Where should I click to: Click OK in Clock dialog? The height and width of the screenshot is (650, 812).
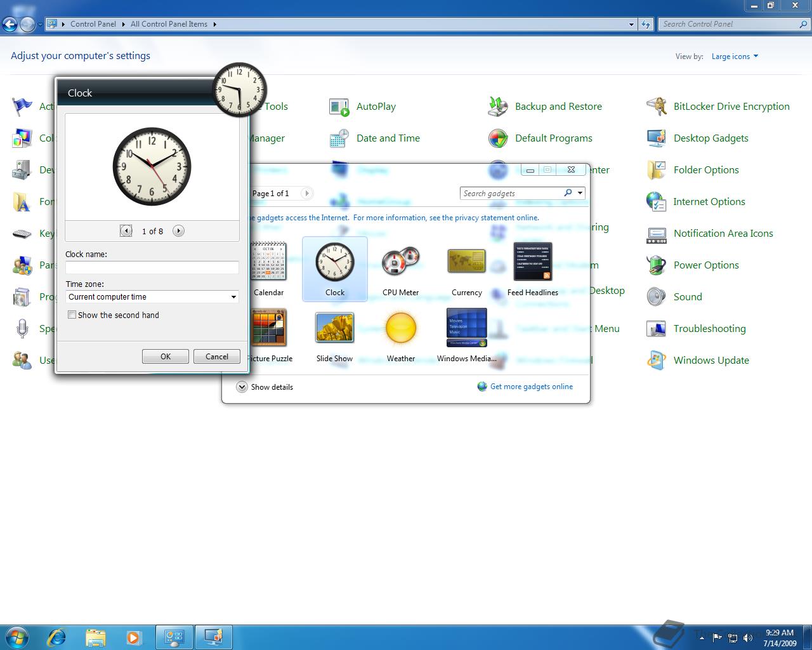click(166, 357)
